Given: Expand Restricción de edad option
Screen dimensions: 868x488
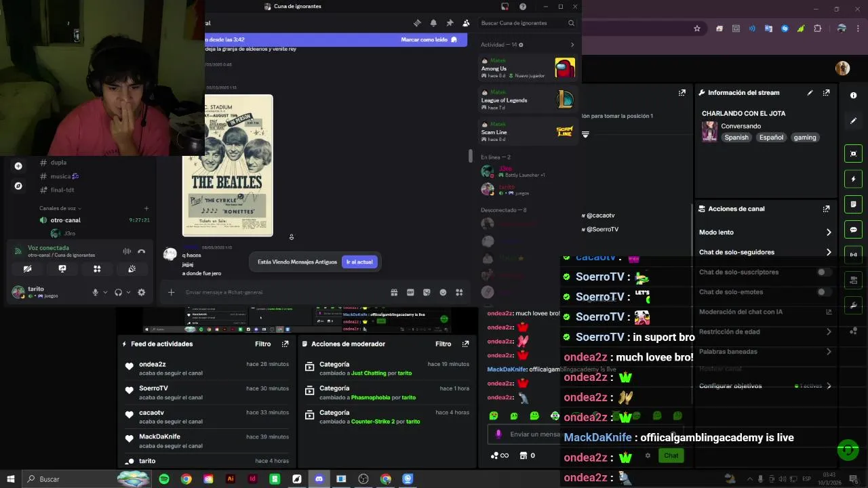Looking at the screenshot, I should tap(765, 331).
